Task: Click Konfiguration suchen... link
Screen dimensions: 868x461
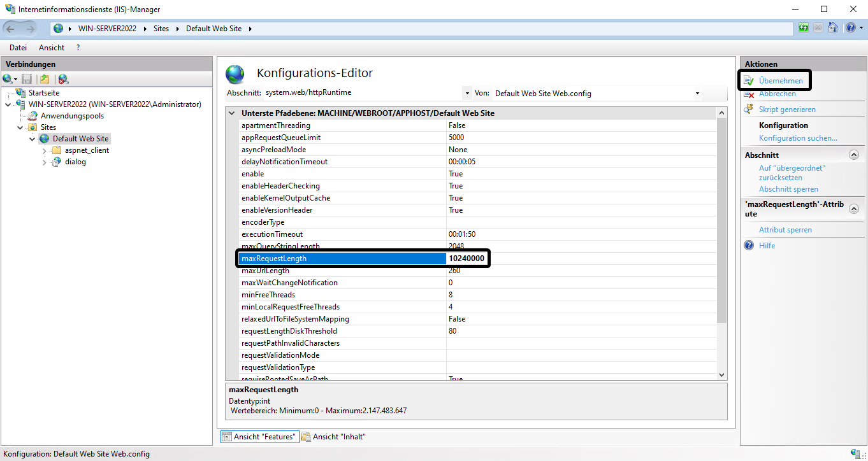Action: click(x=798, y=138)
